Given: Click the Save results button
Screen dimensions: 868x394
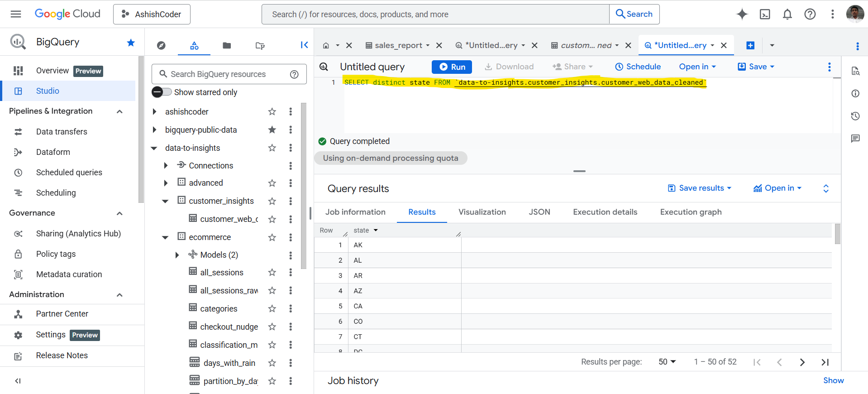Looking at the screenshot, I should coord(700,188).
